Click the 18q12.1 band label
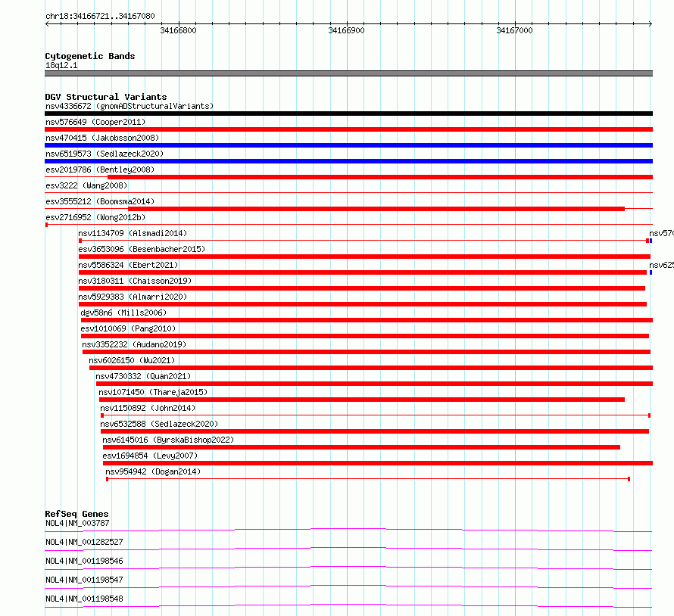 [61, 65]
